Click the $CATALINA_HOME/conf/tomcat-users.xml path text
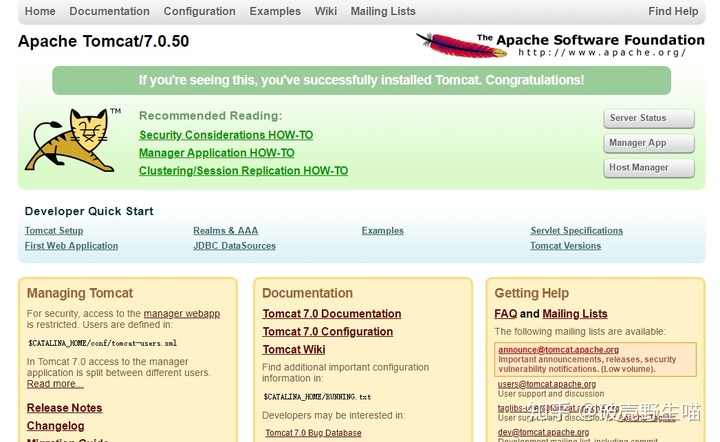 tap(102, 343)
